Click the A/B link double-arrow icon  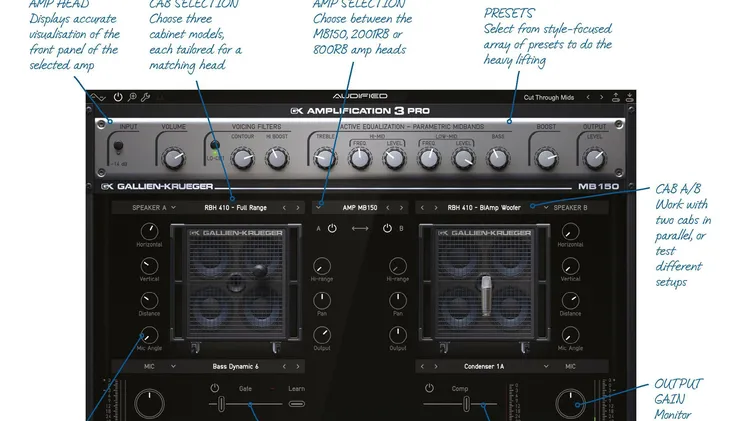(360, 229)
